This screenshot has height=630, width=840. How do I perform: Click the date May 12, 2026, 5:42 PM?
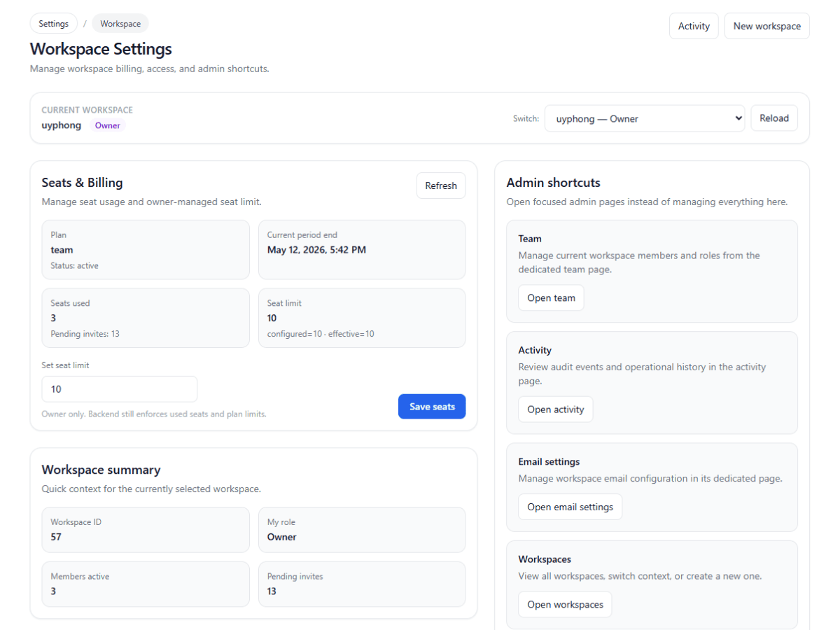(x=316, y=250)
